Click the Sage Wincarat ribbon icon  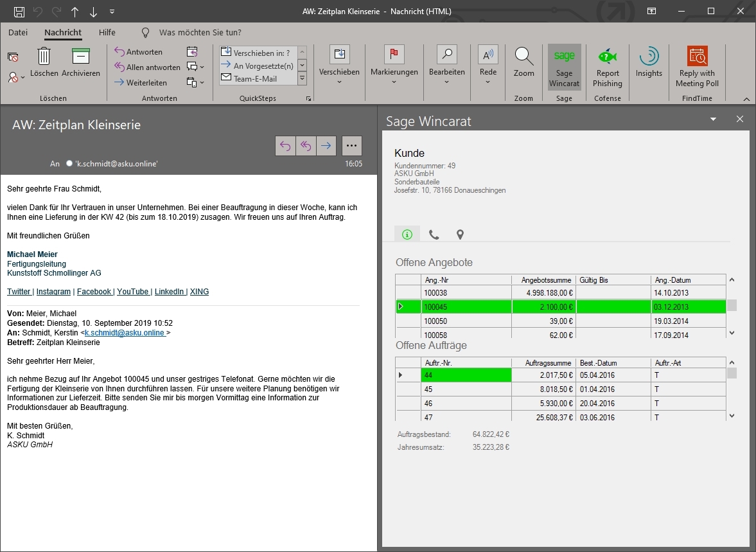click(x=564, y=57)
